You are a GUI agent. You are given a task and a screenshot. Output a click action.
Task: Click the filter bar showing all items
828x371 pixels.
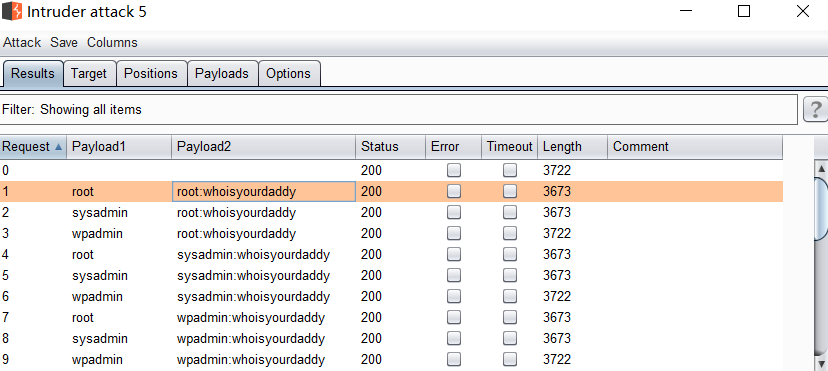click(x=399, y=110)
